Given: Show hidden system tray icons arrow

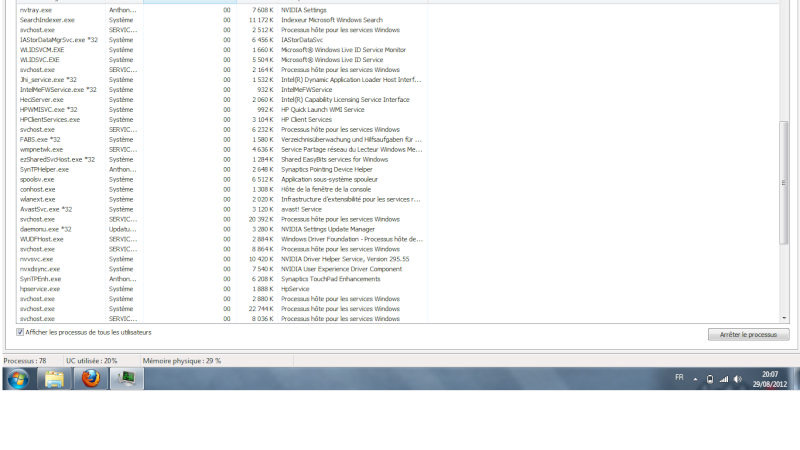Looking at the screenshot, I should (x=695, y=379).
